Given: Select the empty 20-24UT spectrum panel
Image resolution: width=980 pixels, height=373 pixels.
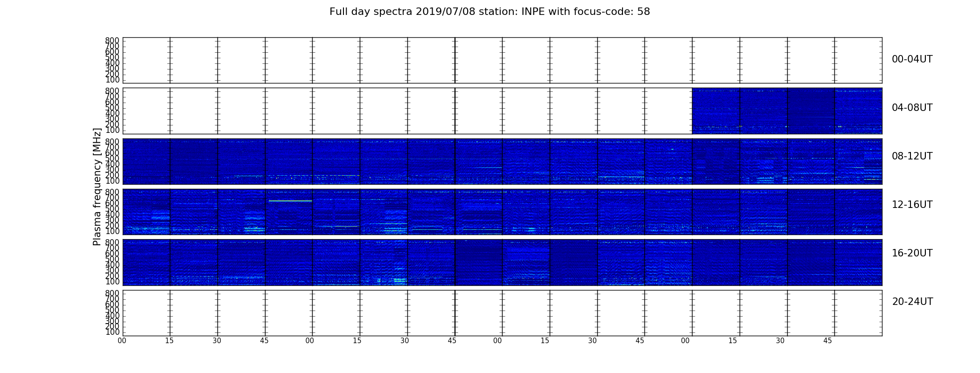Looking at the screenshot, I should tap(502, 313).
